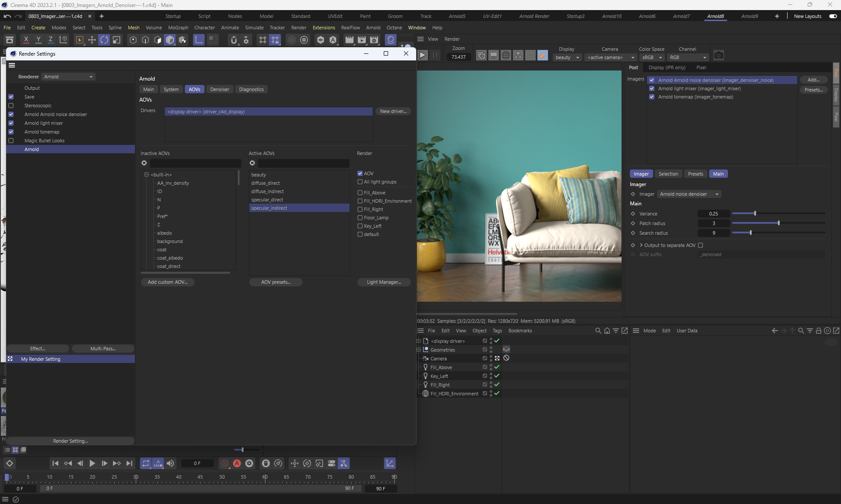Check the Fill_Above light group box
Screen dimensions: 841x504
360,193
